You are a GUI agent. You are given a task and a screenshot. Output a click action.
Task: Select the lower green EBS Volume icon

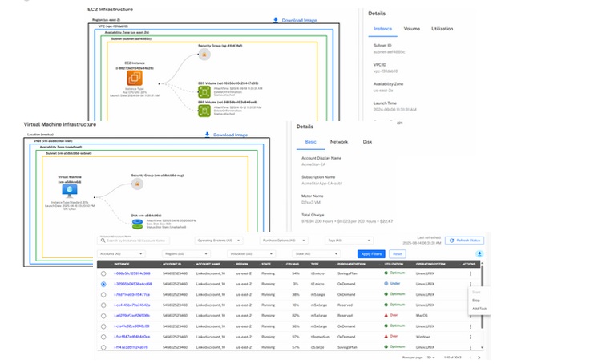[204, 111]
